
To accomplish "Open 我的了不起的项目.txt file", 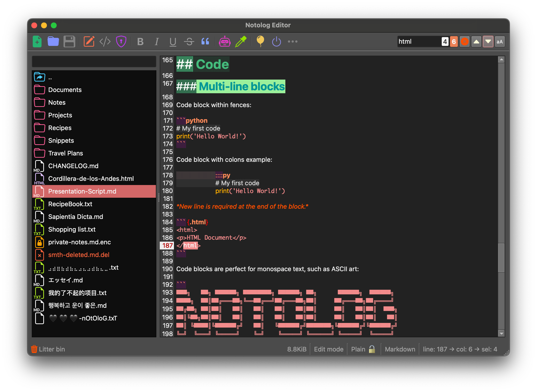I will point(94,293).
